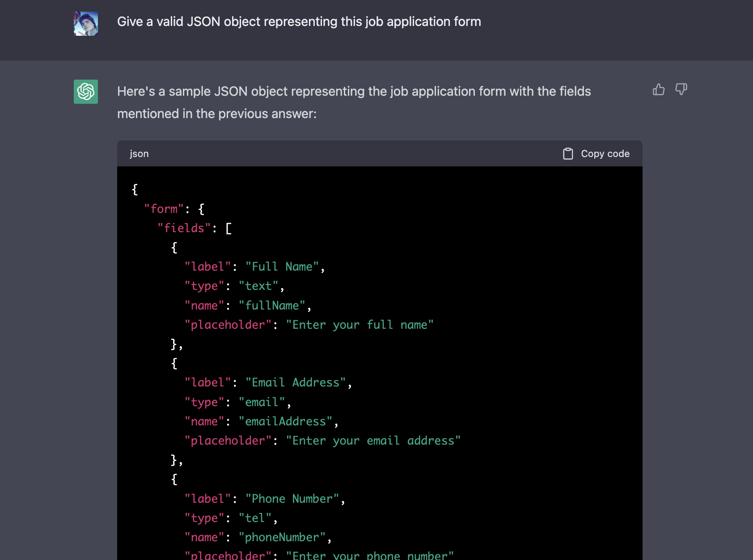Click the fields array opening bracket

click(228, 228)
